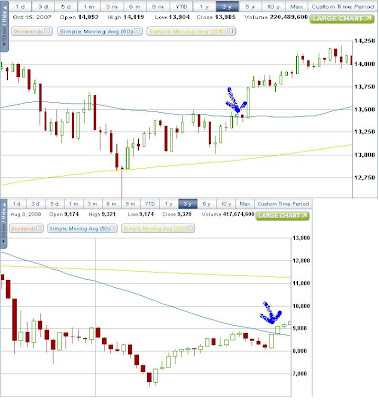Click the Volume 220,489,600 value
This screenshot has height=400, width=379.
[288, 17]
